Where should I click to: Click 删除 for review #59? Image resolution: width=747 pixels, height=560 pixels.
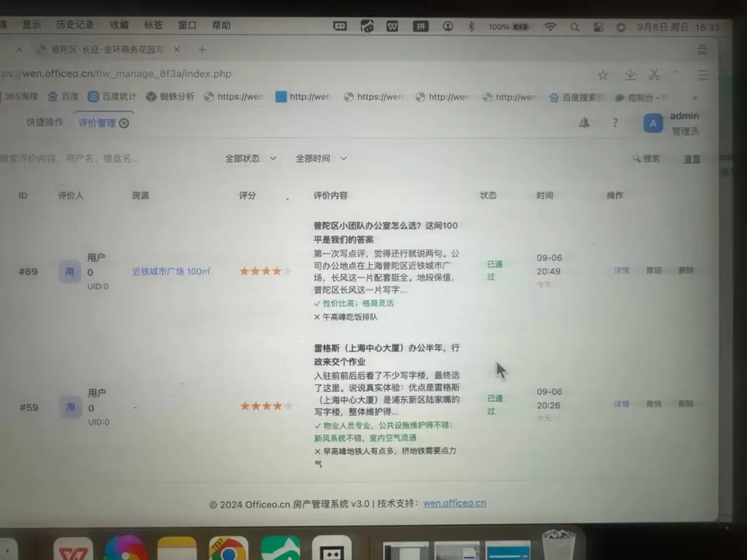pos(686,404)
